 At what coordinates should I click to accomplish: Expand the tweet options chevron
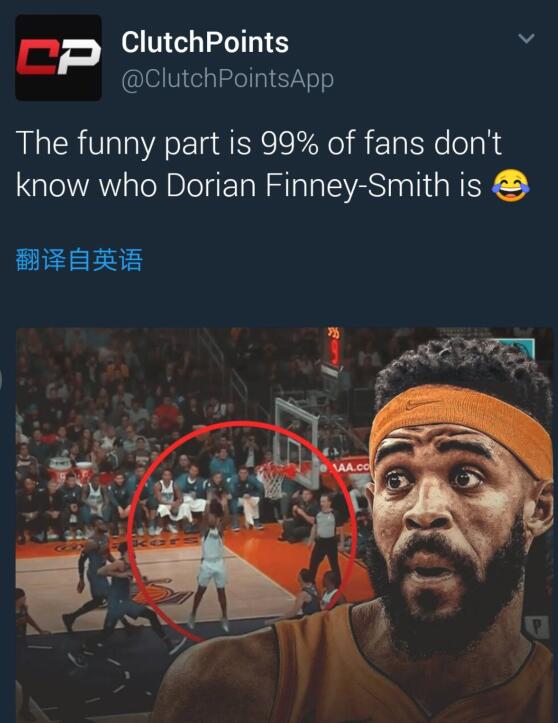click(526, 38)
